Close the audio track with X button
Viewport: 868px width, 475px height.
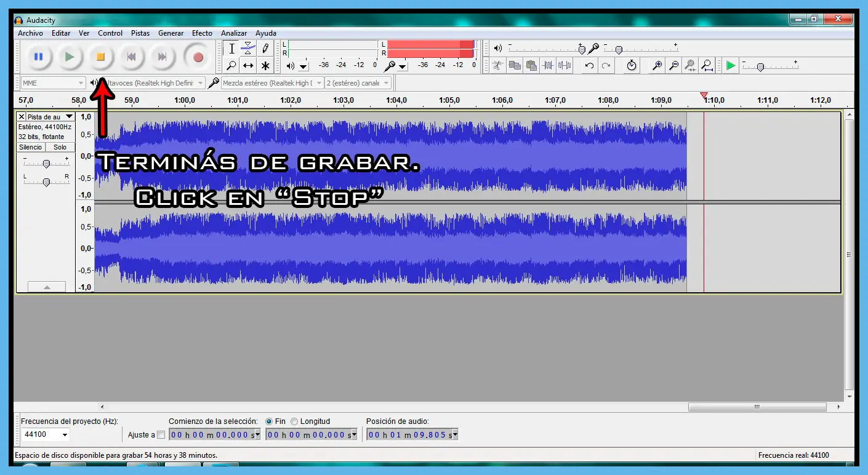(22, 116)
